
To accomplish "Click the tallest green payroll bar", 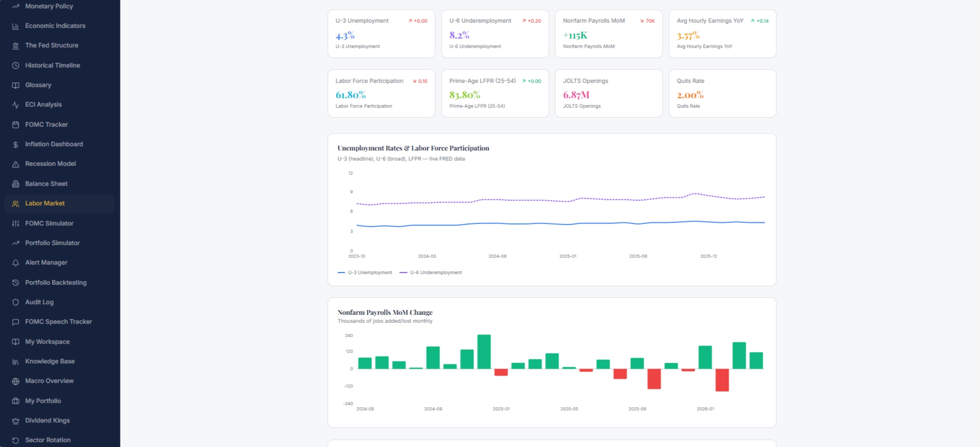I will click(484, 351).
